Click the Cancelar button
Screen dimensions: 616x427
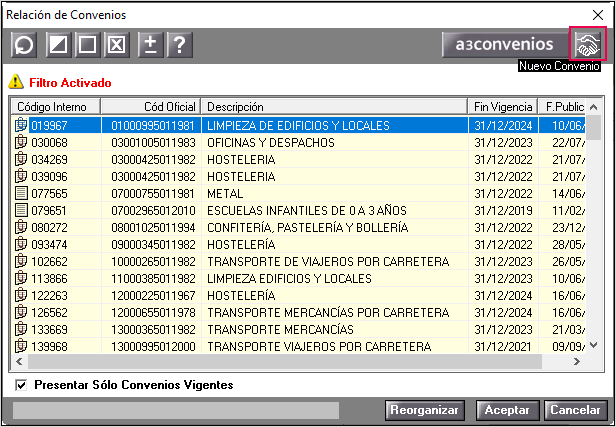[x=576, y=410]
